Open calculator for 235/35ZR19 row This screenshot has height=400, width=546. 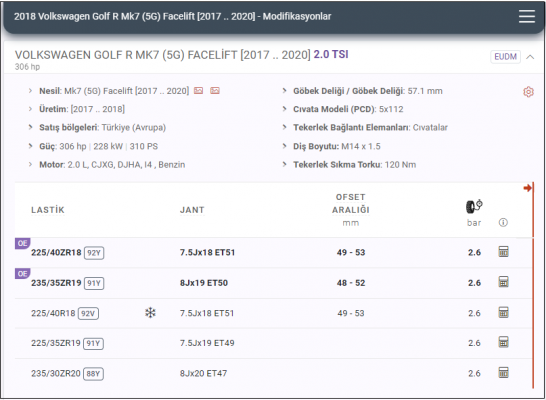click(x=504, y=282)
